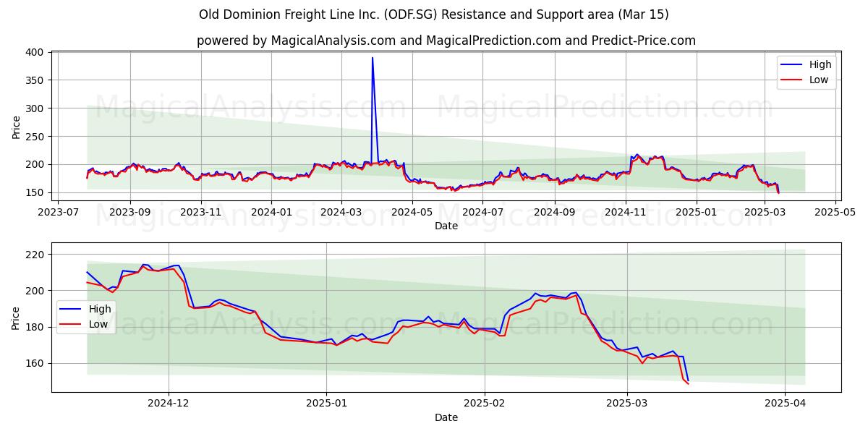Click the '2024-09' top x-axis label

tap(556, 213)
